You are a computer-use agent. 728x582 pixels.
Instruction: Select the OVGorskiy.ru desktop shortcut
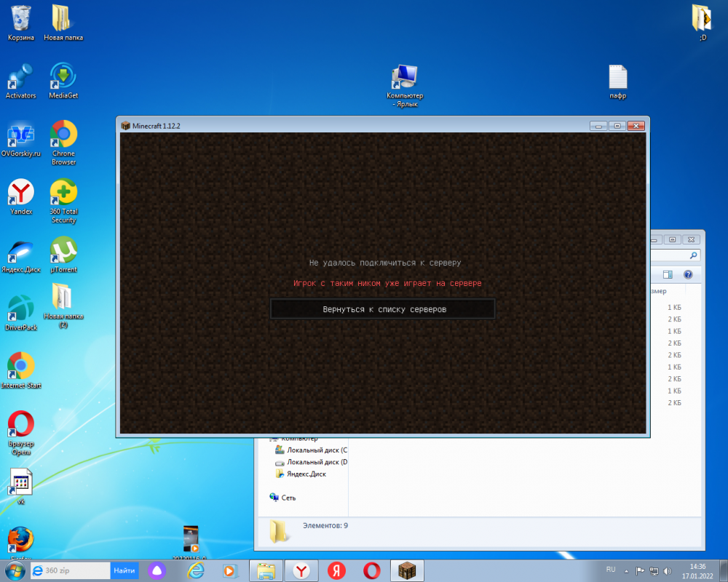tap(20, 140)
